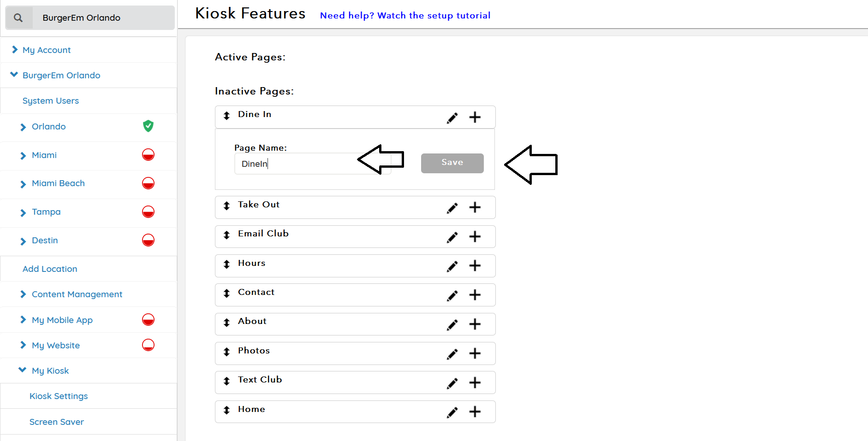Image resolution: width=868 pixels, height=441 pixels.
Task: Click the reorder arrows handle for Hours
Action: pos(226,265)
